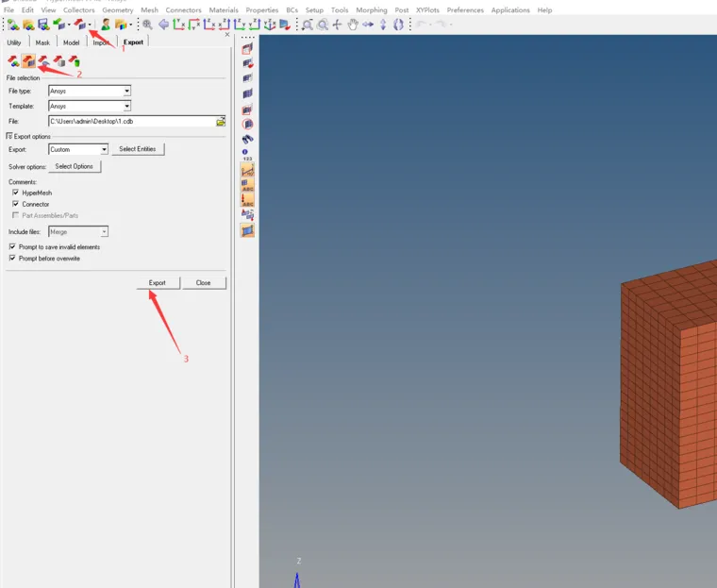The height and width of the screenshot is (588, 717).
Task: Choose the Export Connectors icon
Action: click(74, 60)
